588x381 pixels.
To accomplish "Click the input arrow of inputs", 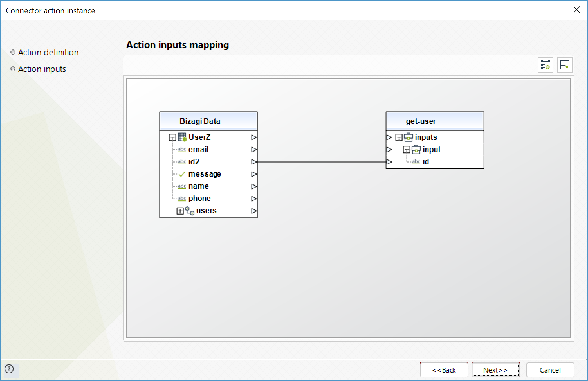I will (x=389, y=137).
